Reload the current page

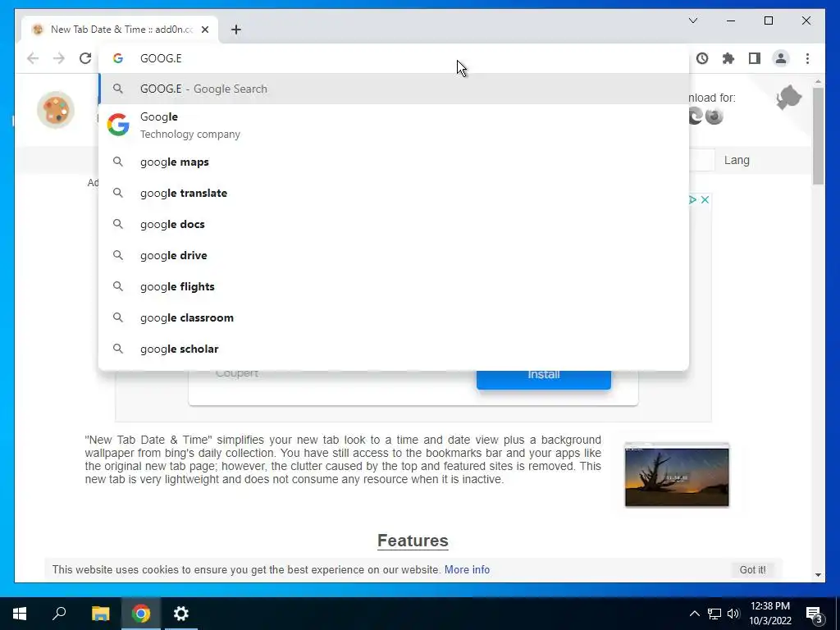pyautogui.click(x=85, y=58)
